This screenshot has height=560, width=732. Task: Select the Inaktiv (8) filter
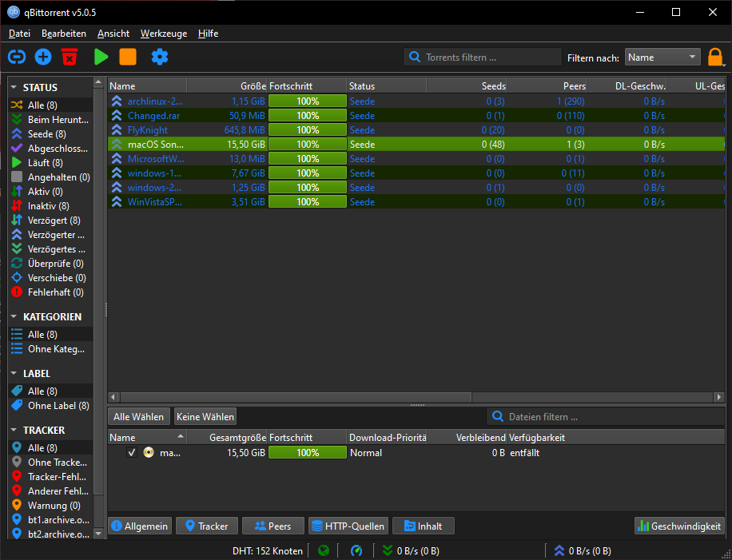click(x=50, y=206)
